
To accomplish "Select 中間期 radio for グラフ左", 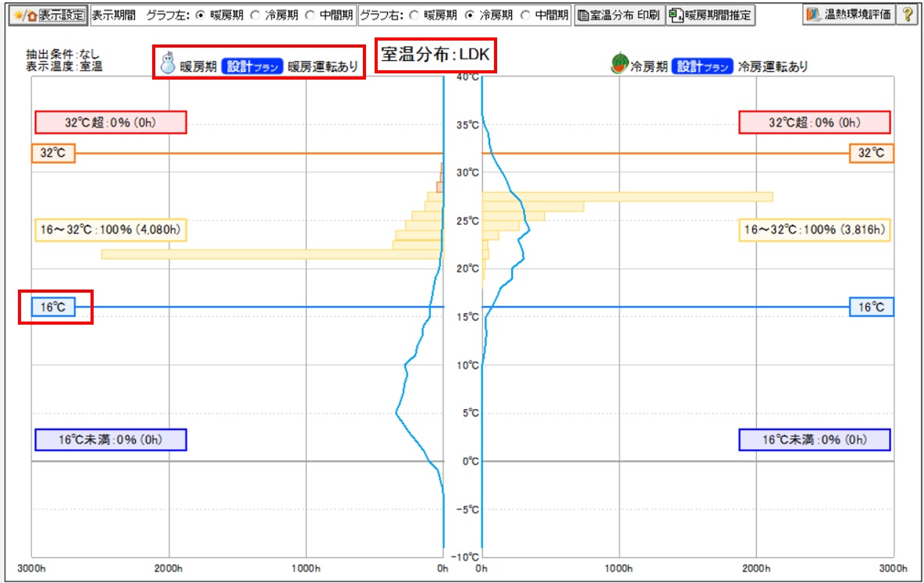I will coord(310,16).
